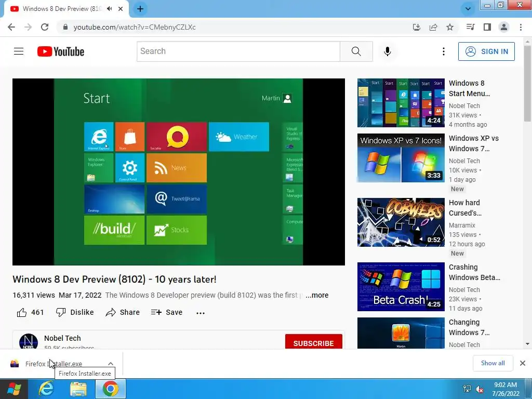
Task: Open a new Chrome tab
Action: coord(140,9)
